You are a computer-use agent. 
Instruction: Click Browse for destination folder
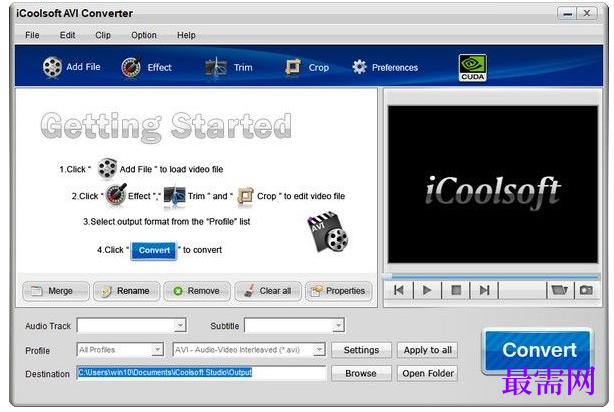point(361,373)
